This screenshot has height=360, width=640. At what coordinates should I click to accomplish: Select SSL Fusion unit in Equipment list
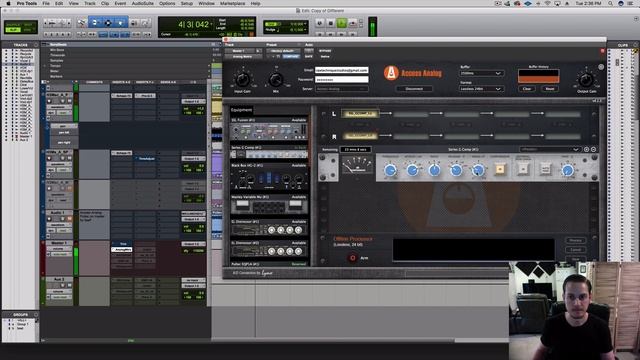(x=269, y=130)
